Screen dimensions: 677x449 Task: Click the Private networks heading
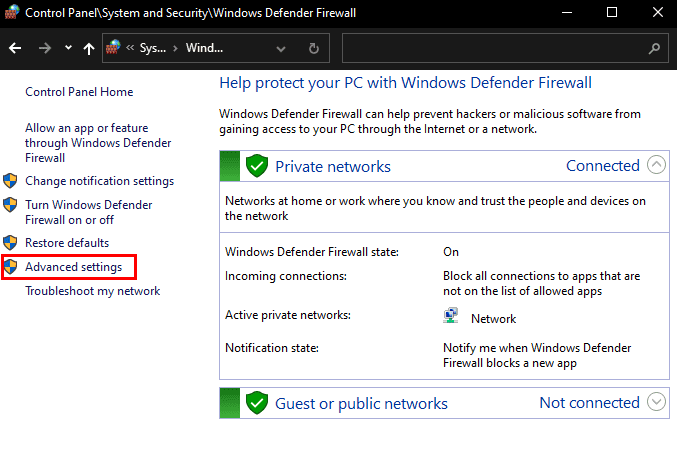[333, 167]
